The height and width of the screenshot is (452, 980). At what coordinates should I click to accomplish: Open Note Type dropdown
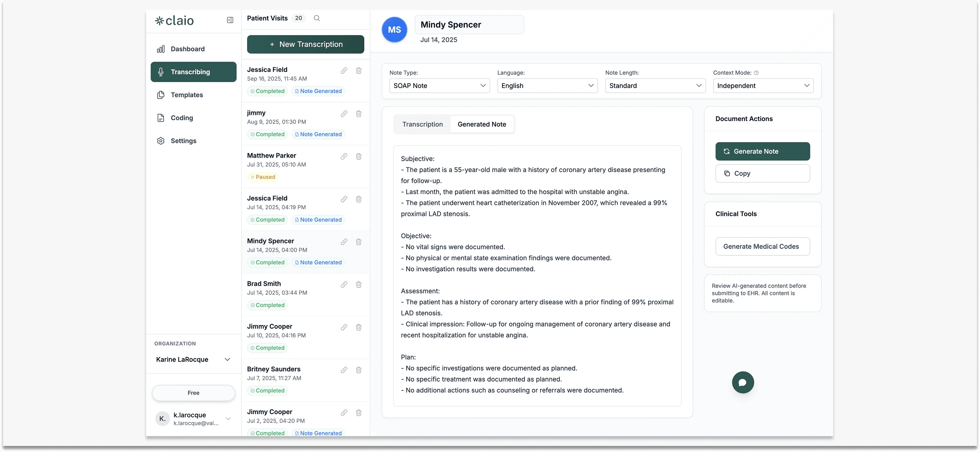(439, 86)
